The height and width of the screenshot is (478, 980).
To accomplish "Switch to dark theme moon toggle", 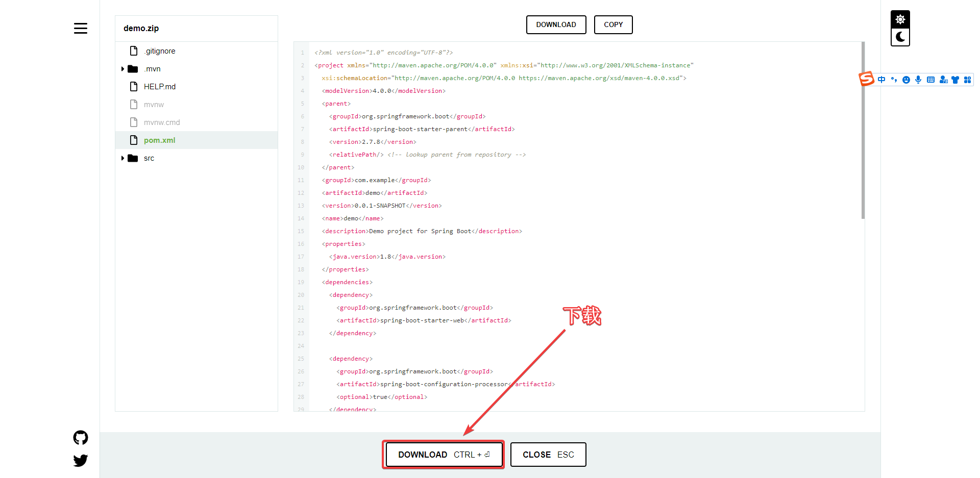I will [x=900, y=37].
